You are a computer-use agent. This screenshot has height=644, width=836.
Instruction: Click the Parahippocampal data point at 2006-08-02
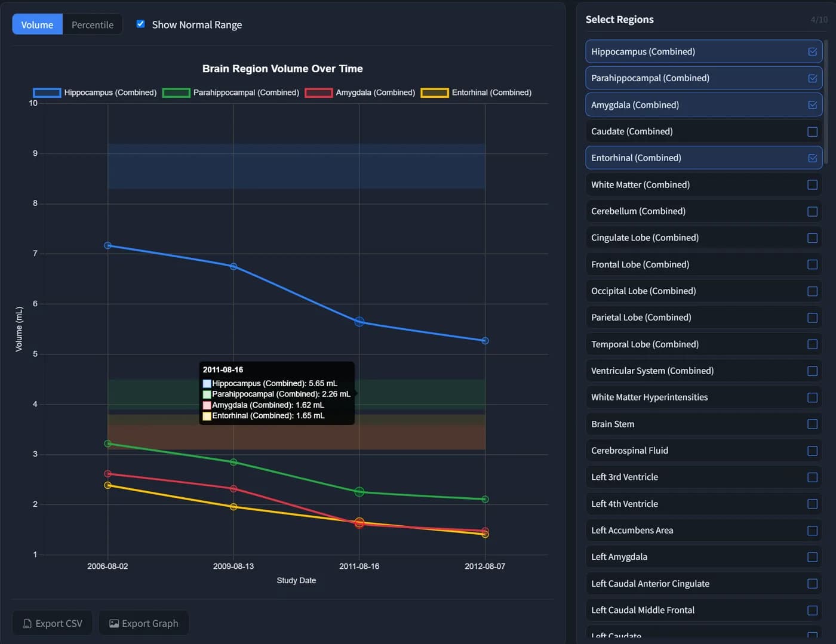coord(108,443)
